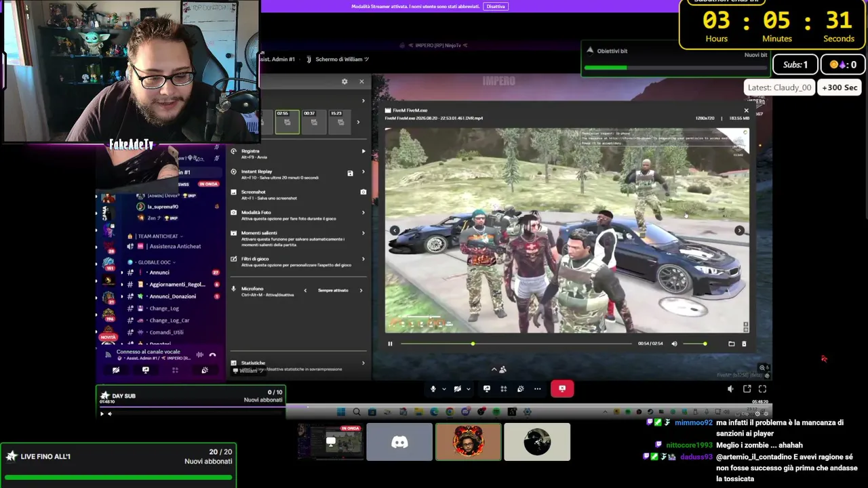Pop out the Discord stream window
868x488 pixels.
747,389
